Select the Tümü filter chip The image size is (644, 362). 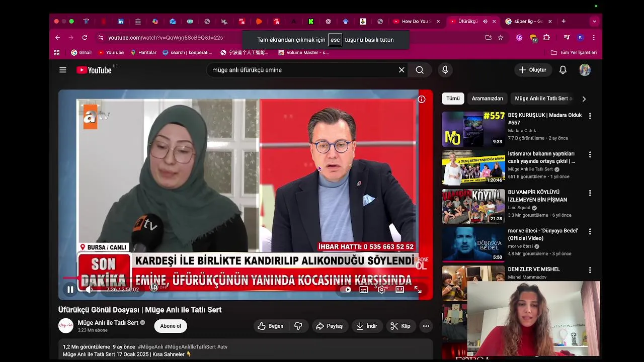pos(453,99)
